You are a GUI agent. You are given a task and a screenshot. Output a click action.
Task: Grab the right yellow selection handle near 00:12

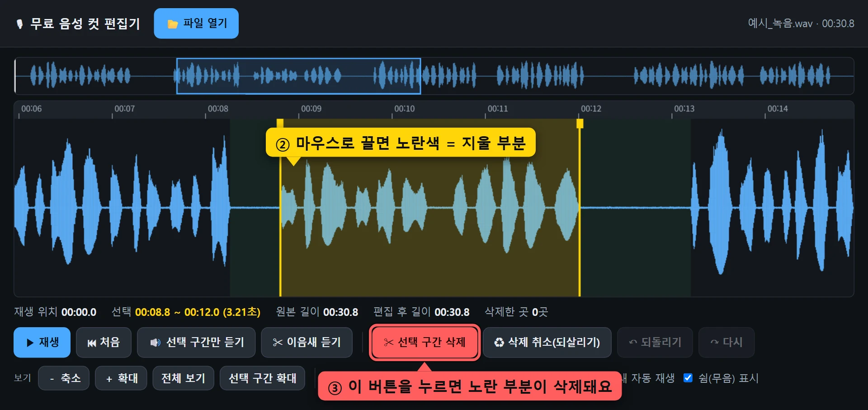[580, 124]
